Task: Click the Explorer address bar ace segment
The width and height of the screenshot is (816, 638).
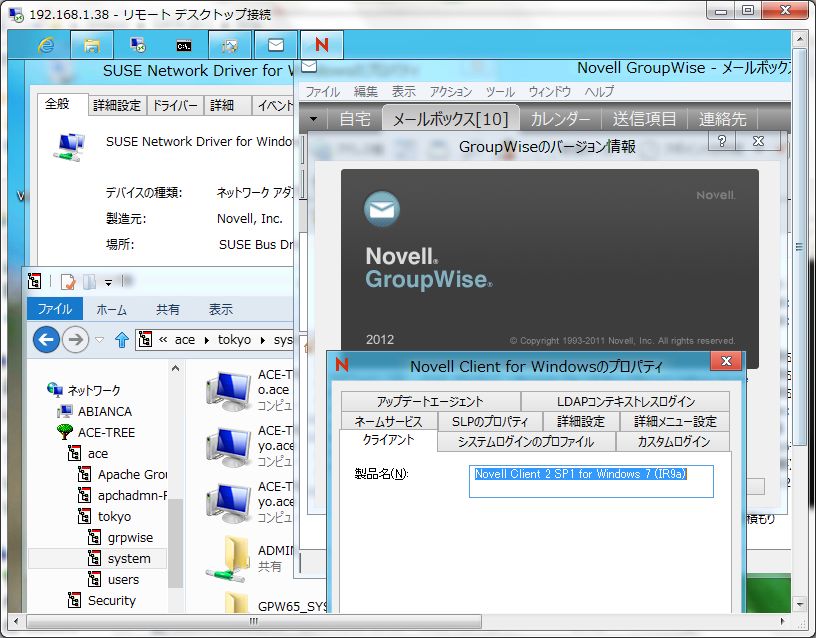Action: pos(185,340)
